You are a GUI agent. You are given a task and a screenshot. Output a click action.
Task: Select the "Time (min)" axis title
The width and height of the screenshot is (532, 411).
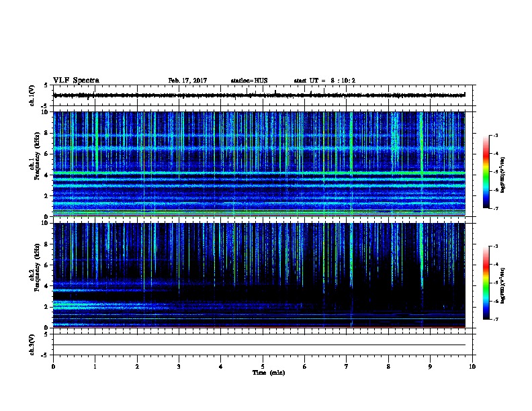[269, 373]
